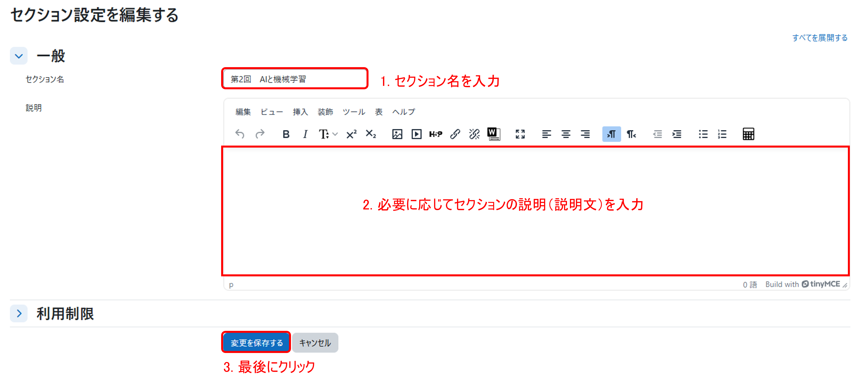Toggle bold formatting
The image size is (868, 383).
coord(286,134)
